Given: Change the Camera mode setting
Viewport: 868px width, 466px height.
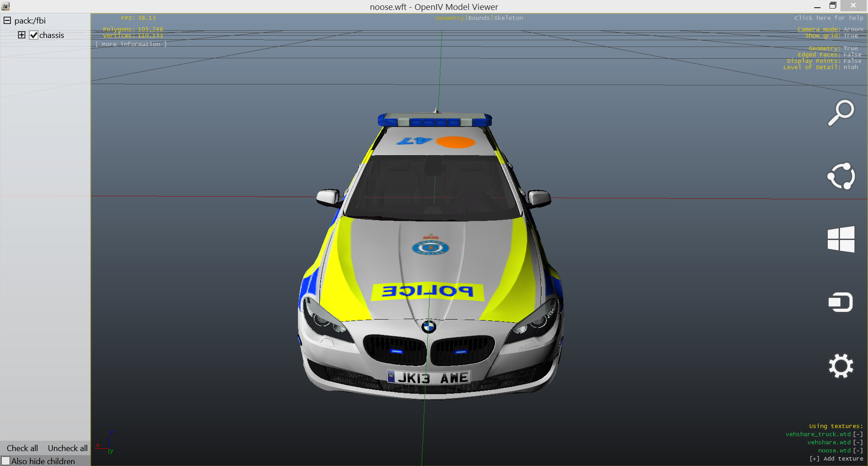Looking at the screenshot, I should pos(830,29).
